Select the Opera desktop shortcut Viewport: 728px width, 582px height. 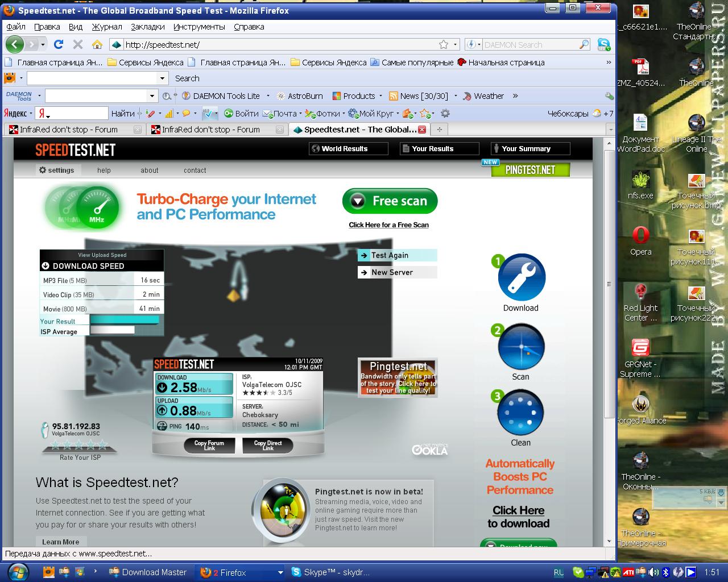tap(640, 241)
